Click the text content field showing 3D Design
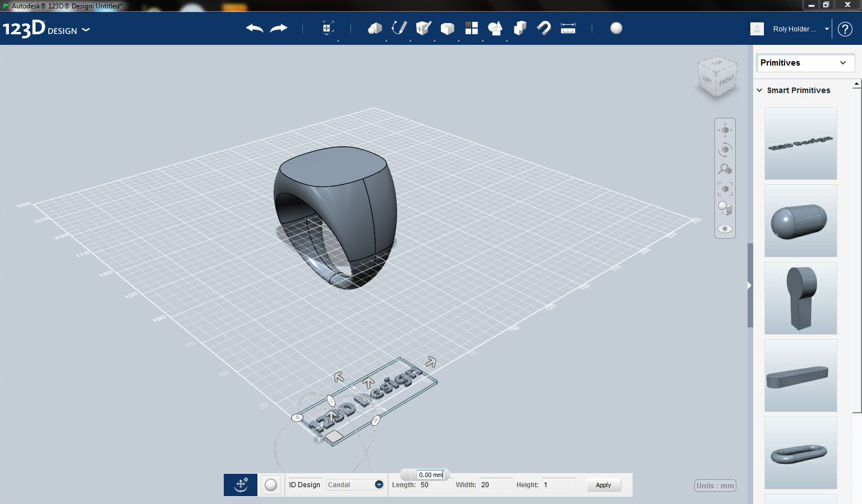The width and height of the screenshot is (862, 504). pyautogui.click(x=305, y=485)
